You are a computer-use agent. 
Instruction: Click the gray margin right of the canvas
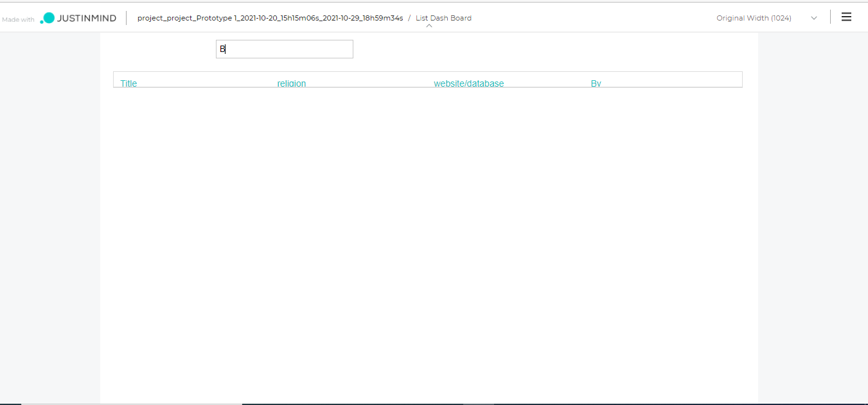pyautogui.click(x=813, y=218)
